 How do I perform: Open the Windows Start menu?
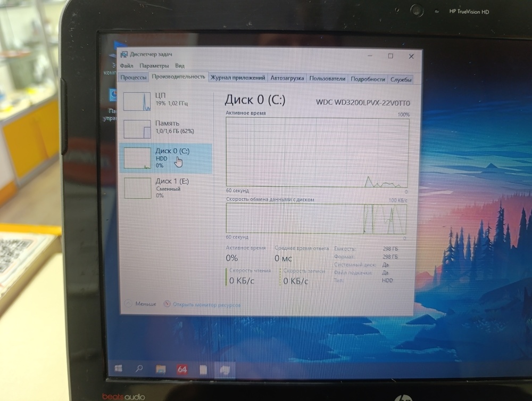pos(119,369)
